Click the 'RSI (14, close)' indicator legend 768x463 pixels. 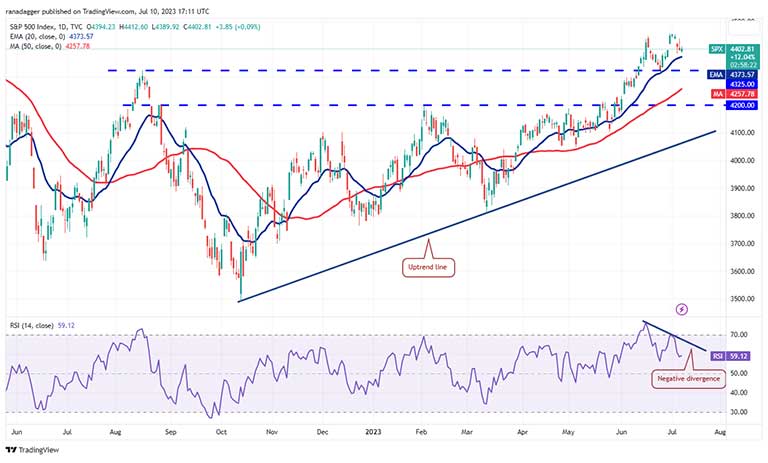pyautogui.click(x=31, y=325)
